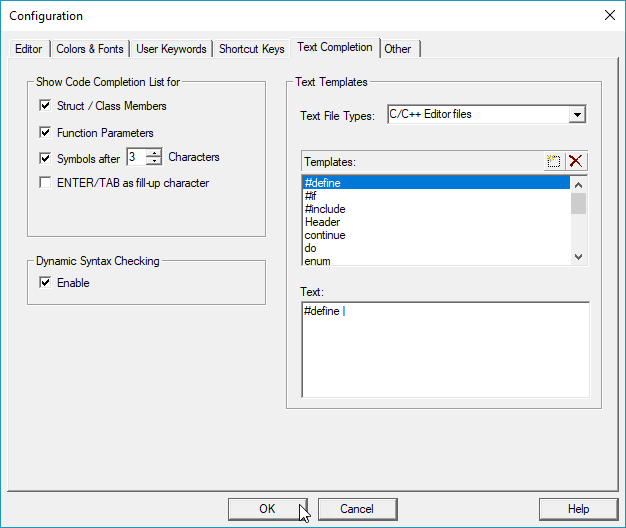Disable Dynamic Syntax Checking
The height and width of the screenshot is (528, 626).
click(45, 283)
